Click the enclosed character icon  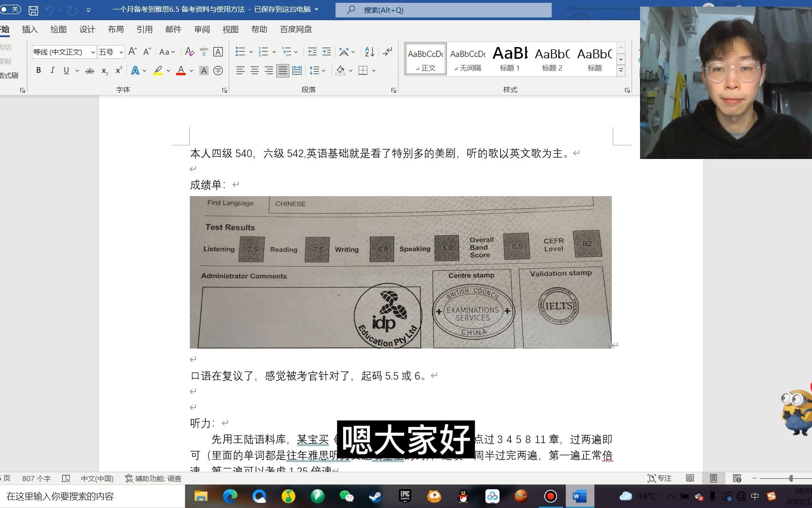coord(218,71)
